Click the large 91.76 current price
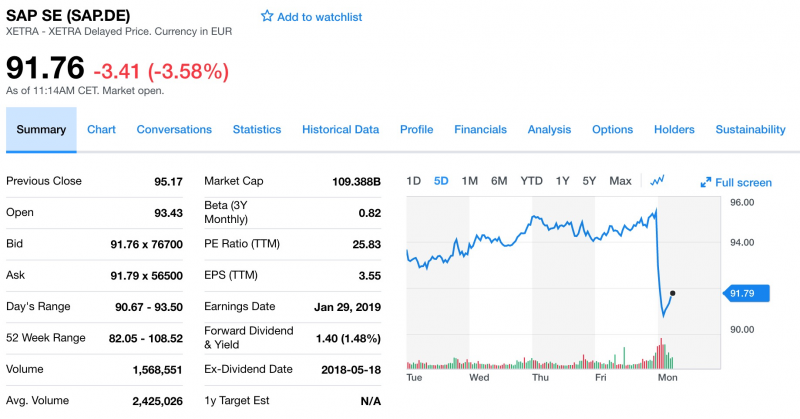Viewport: 800px width, 419px height. (45, 68)
